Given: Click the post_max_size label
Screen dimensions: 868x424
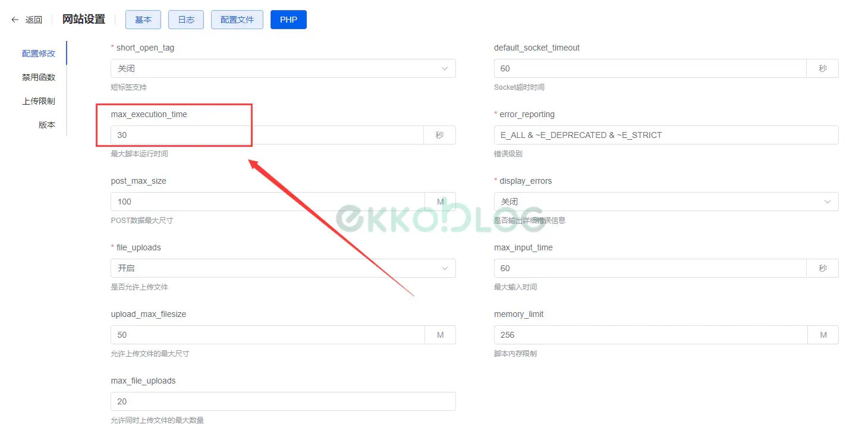Looking at the screenshot, I should point(139,181).
